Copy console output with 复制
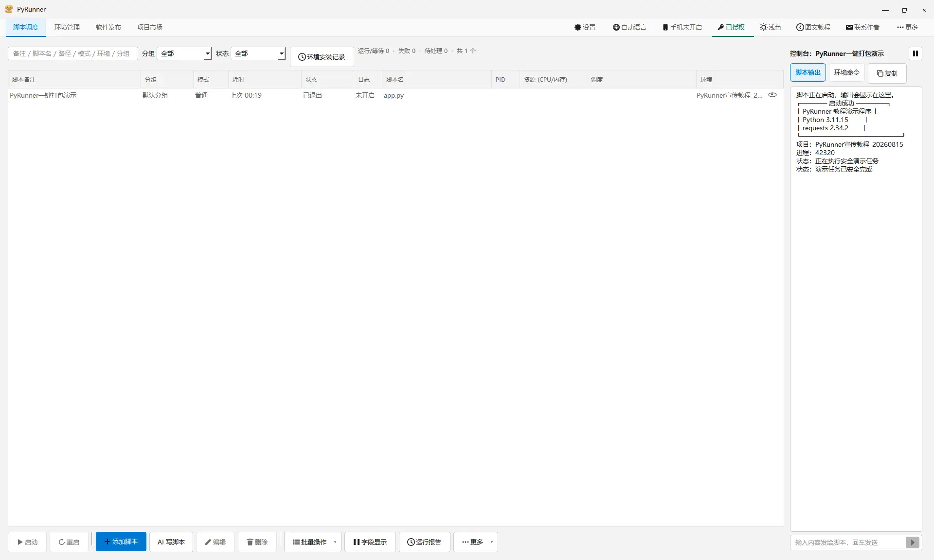Image resolution: width=934 pixels, height=560 pixels. [887, 73]
